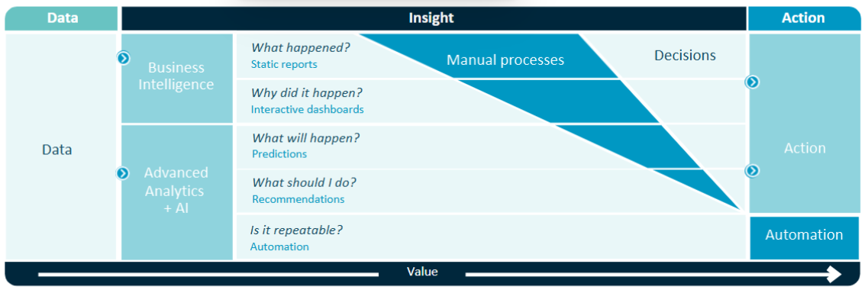Click the Decisions label
This screenshot has width=868, height=293.
point(685,55)
